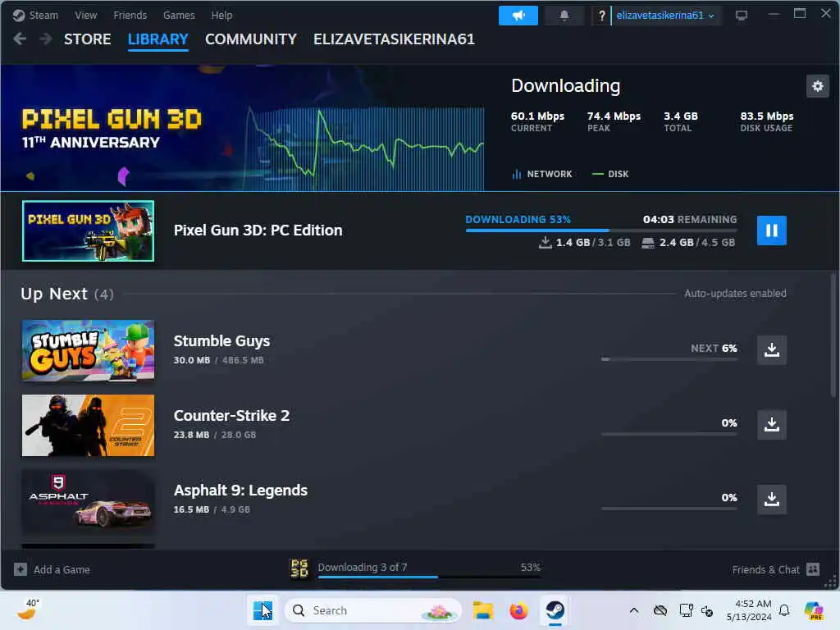
Task: Open Friends & Chat
Action: point(765,570)
